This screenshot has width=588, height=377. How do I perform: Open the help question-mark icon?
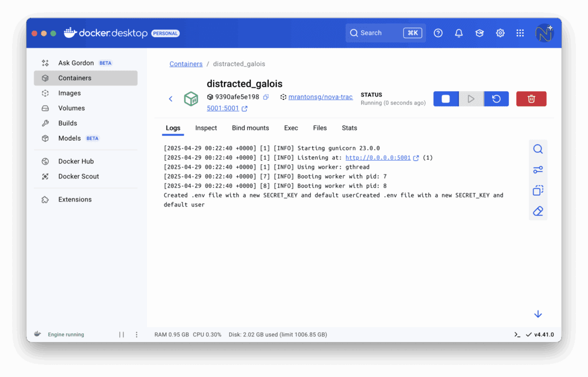pos(438,33)
